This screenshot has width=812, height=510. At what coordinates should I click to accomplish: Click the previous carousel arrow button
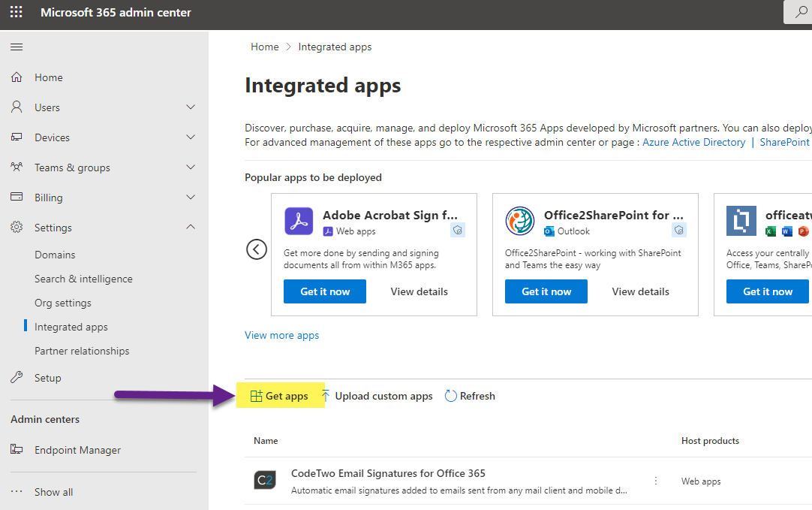point(257,249)
